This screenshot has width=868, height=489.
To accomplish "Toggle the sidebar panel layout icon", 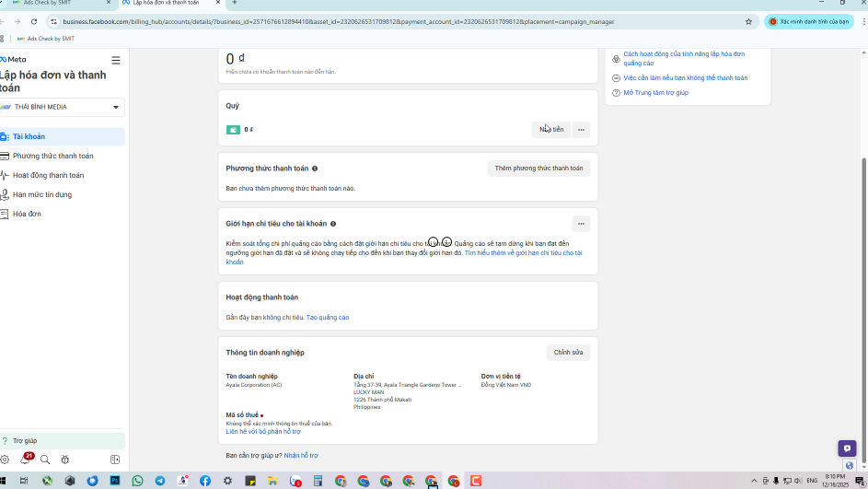I will click(115, 460).
